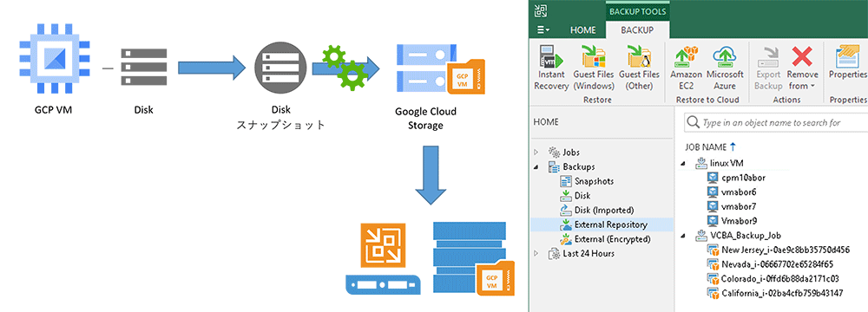
Task: Click the red X Remove from icon
Action: pyautogui.click(x=801, y=56)
